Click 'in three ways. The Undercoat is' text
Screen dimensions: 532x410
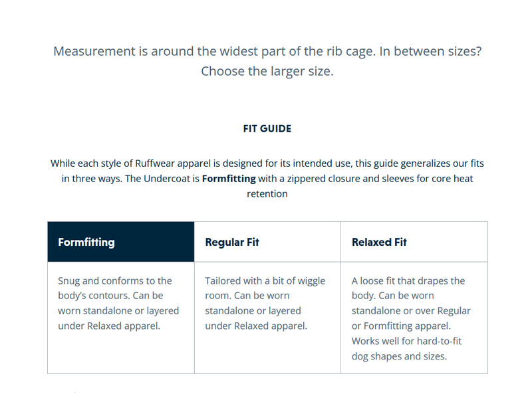click(130, 179)
